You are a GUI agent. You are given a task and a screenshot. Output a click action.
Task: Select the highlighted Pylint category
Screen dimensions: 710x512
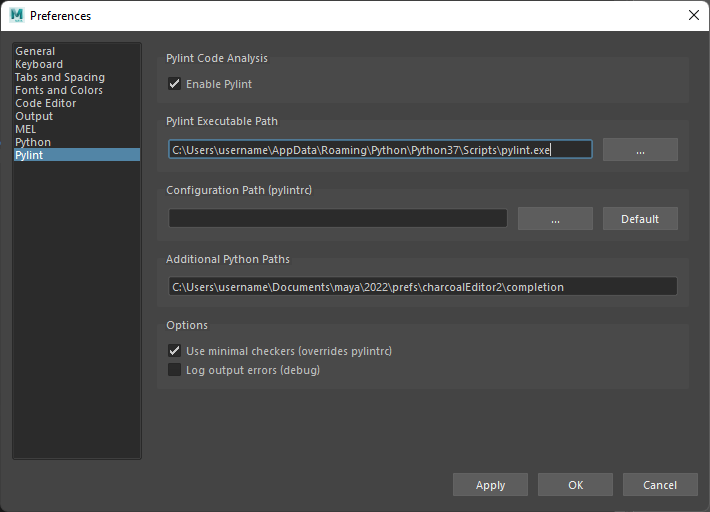pos(29,155)
